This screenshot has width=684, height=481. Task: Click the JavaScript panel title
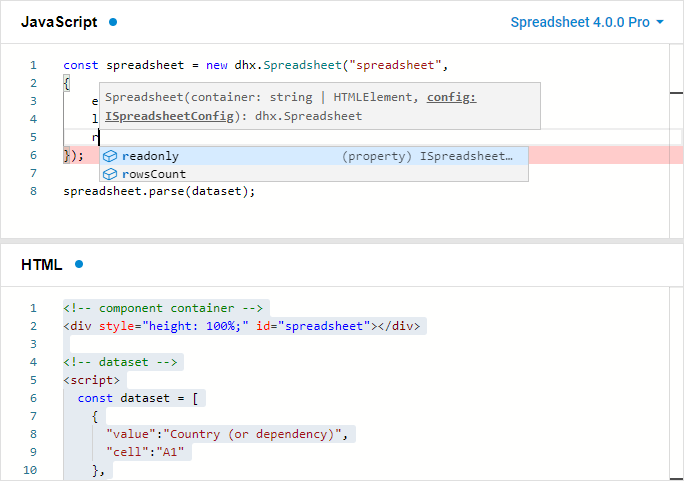(x=59, y=22)
